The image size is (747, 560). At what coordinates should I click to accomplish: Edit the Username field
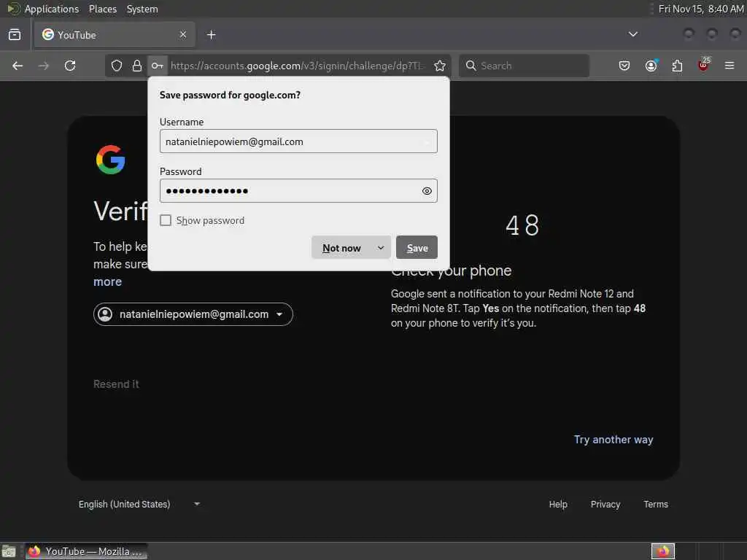coord(298,141)
